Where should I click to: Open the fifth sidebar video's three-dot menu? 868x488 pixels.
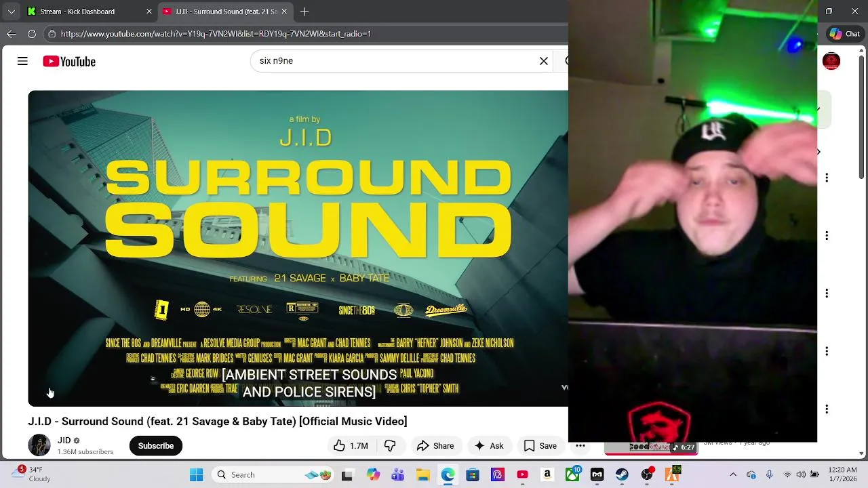coord(827,409)
